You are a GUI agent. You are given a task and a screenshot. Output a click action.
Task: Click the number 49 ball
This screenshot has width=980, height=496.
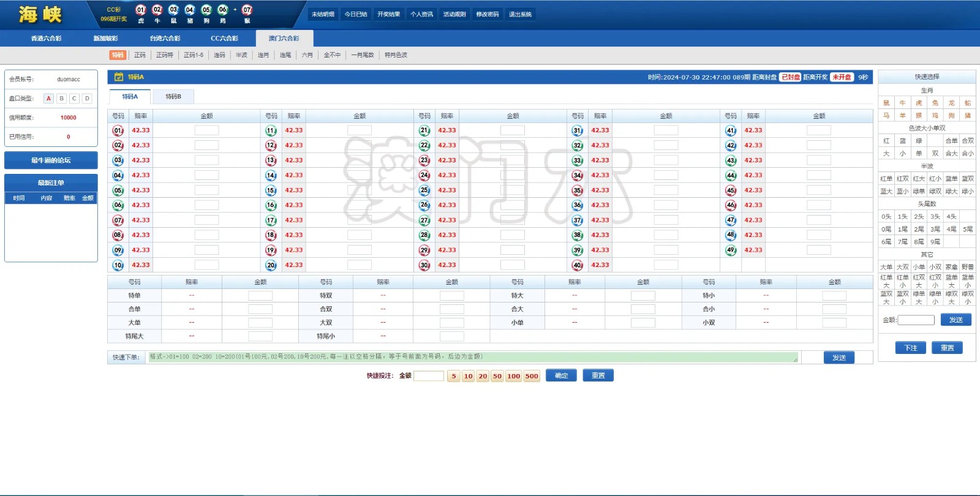click(731, 250)
